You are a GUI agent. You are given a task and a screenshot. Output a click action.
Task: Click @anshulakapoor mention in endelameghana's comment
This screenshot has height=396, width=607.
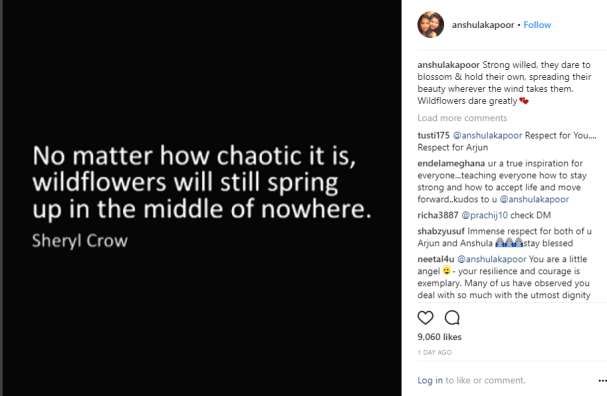tap(534, 199)
